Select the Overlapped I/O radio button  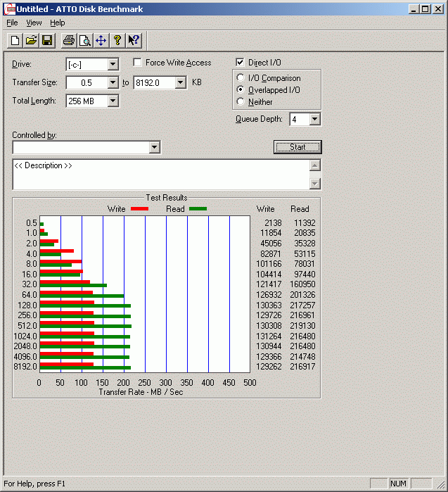241,89
